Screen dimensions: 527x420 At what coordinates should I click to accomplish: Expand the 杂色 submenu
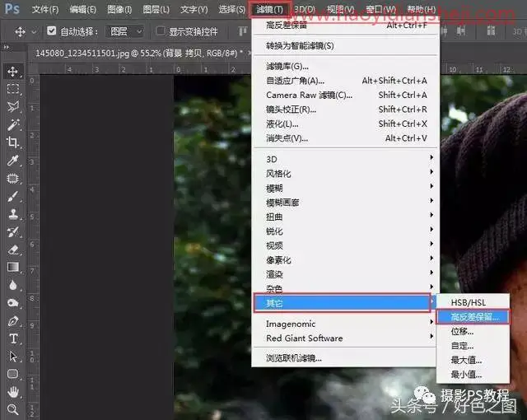click(x=344, y=288)
